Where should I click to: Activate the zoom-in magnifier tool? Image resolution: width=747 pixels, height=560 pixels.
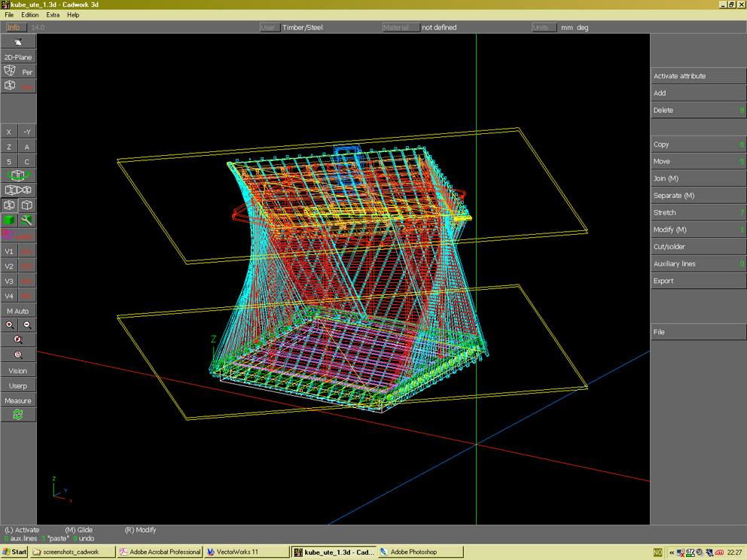point(8,324)
